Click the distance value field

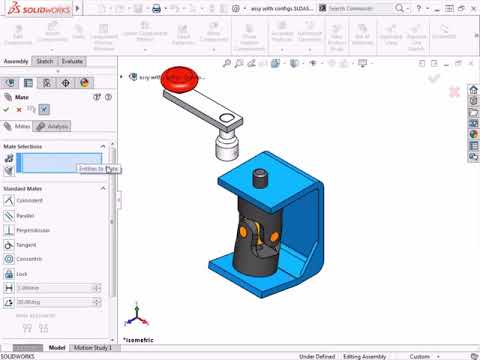pos(55,288)
